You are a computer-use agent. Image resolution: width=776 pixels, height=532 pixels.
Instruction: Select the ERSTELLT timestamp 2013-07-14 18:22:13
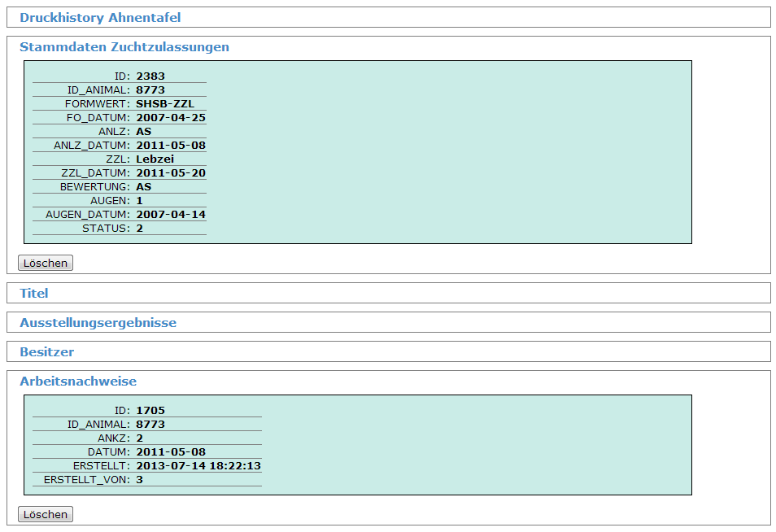(198, 466)
